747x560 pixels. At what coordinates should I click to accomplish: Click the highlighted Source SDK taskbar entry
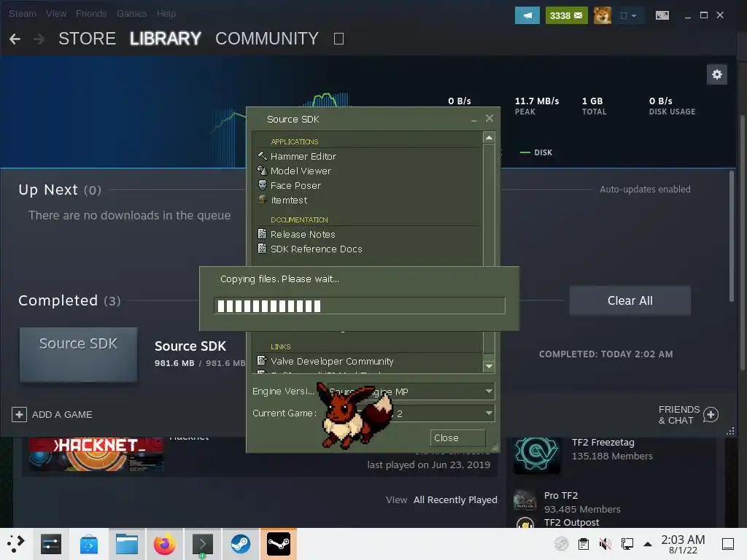[278, 544]
